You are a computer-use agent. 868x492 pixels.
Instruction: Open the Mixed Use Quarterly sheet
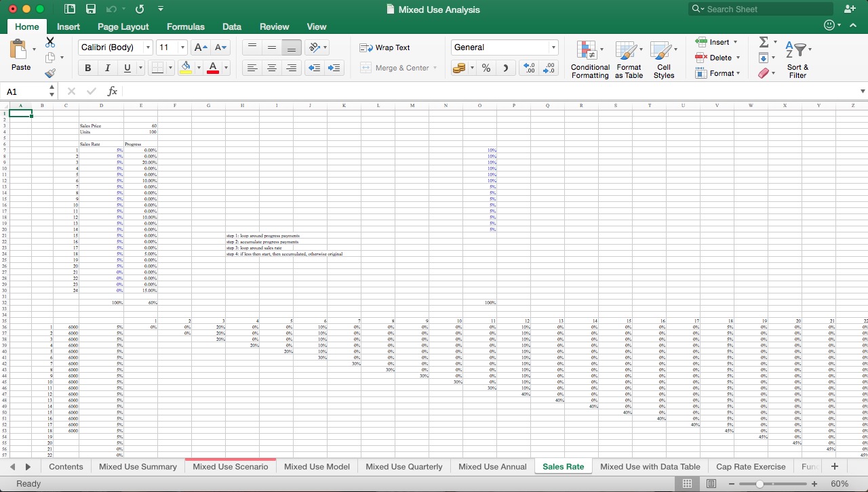click(403, 466)
